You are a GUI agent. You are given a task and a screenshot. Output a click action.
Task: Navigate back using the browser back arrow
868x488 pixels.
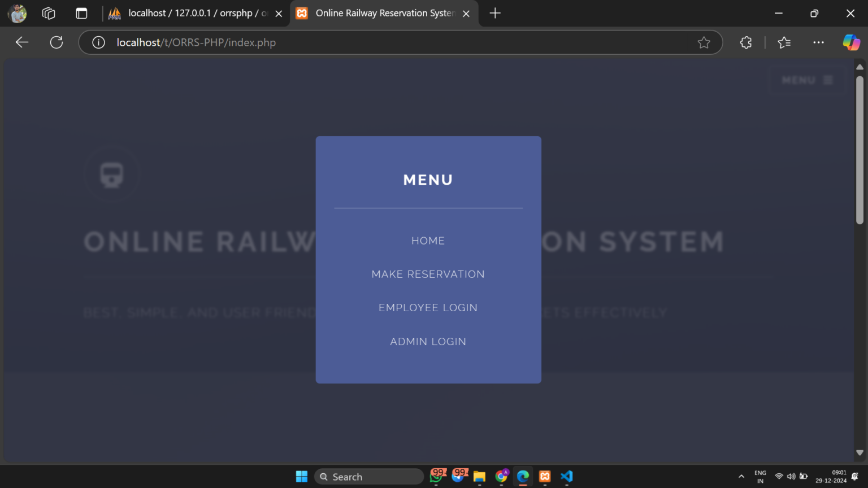[x=21, y=42]
